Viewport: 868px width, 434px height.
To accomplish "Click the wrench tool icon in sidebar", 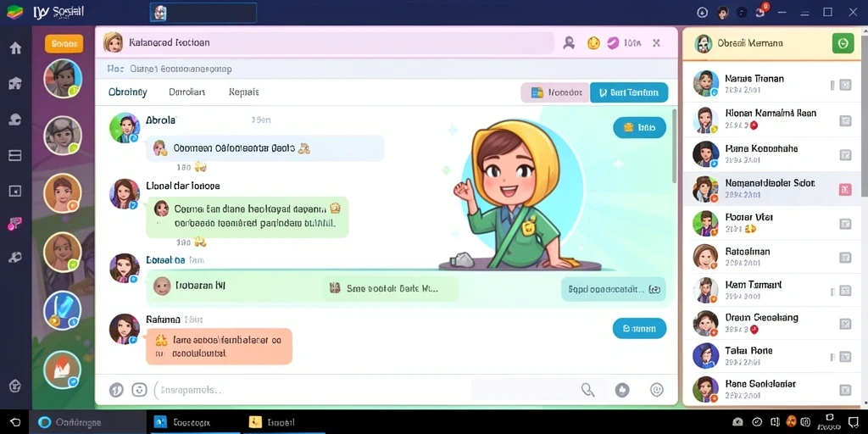I will coord(15,258).
